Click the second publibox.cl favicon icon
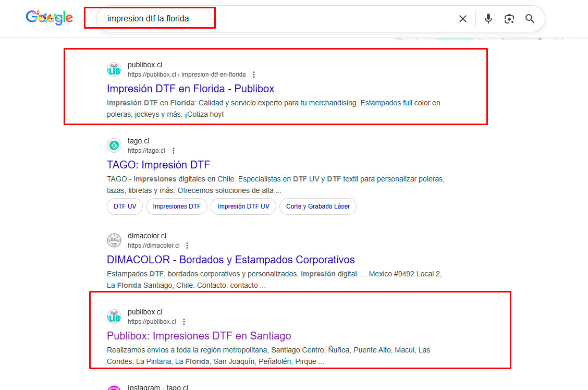Screen dimensions: 588x390 (114, 316)
